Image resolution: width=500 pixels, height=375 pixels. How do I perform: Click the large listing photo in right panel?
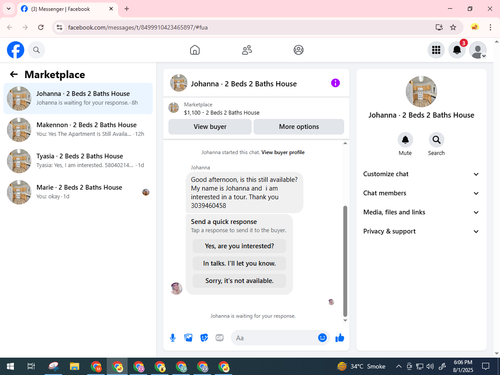click(x=421, y=91)
